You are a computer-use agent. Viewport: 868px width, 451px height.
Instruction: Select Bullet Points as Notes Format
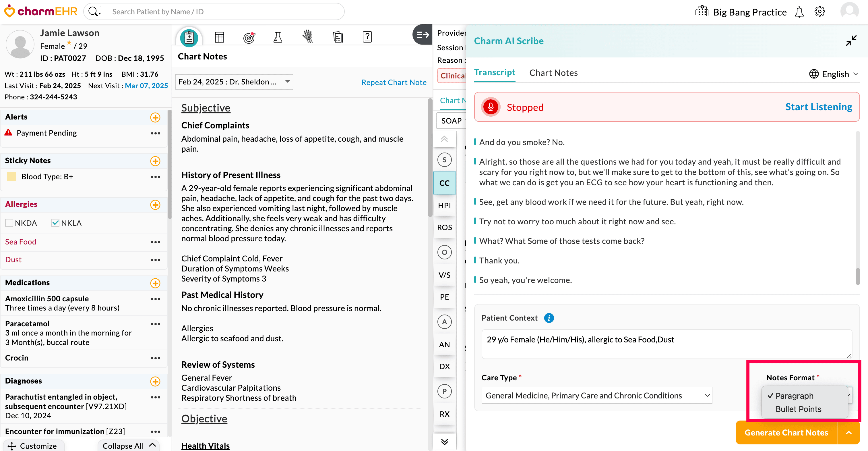click(x=798, y=409)
